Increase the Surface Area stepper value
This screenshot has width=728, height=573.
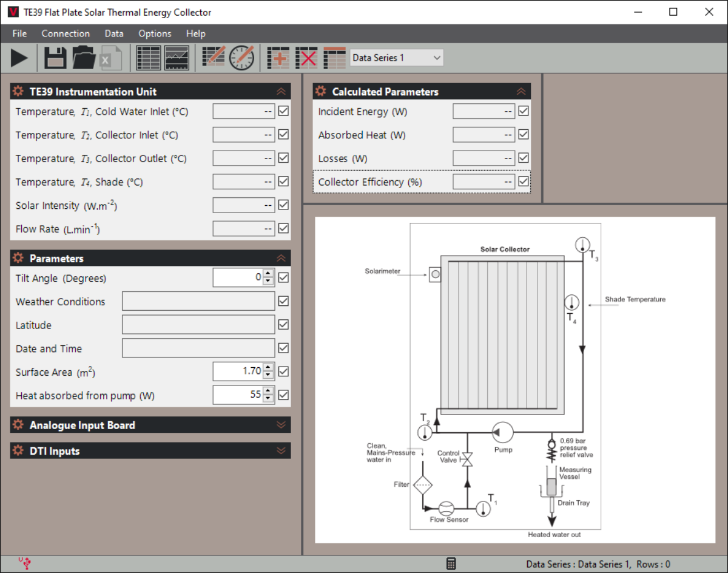(x=269, y=367)
